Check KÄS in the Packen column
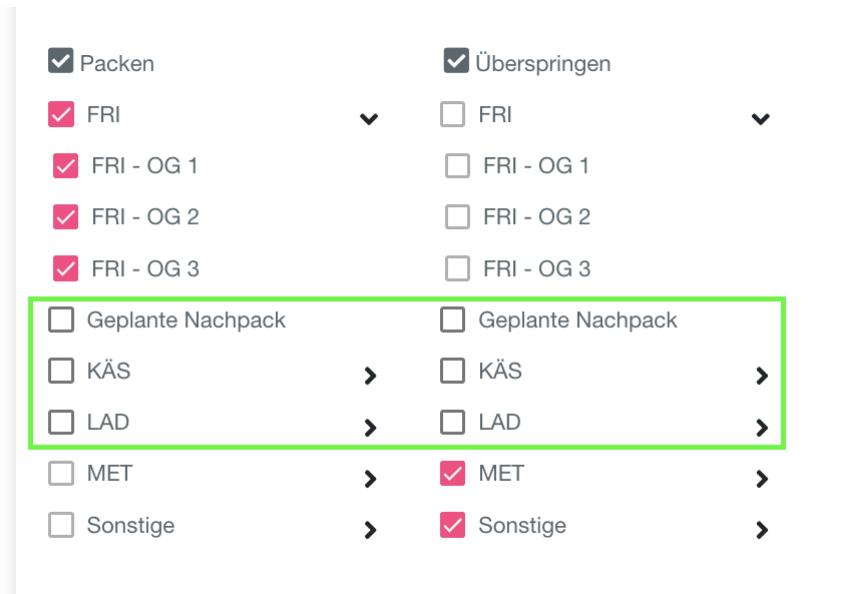 click(x=62, y=371)
